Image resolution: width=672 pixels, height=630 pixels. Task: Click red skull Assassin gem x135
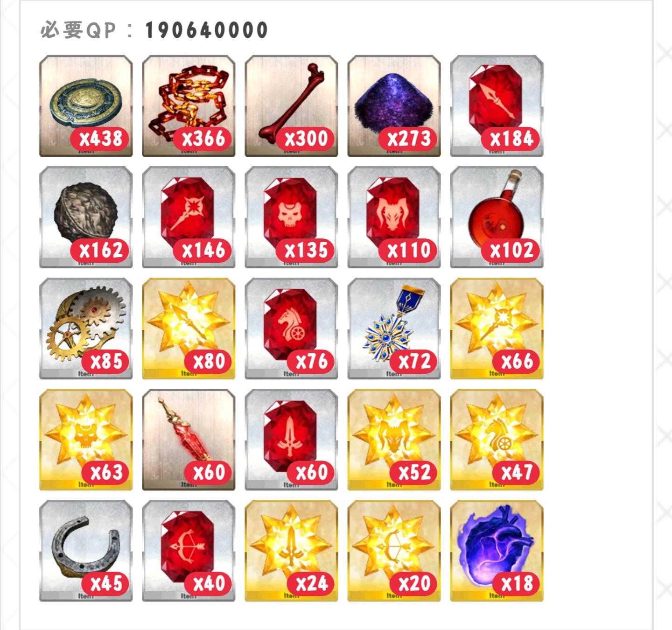[x=291, y=217]
